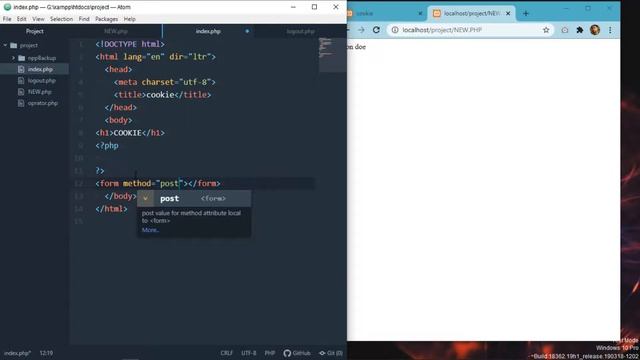Open GitHub panel from status bar

(x=297, y=353)
